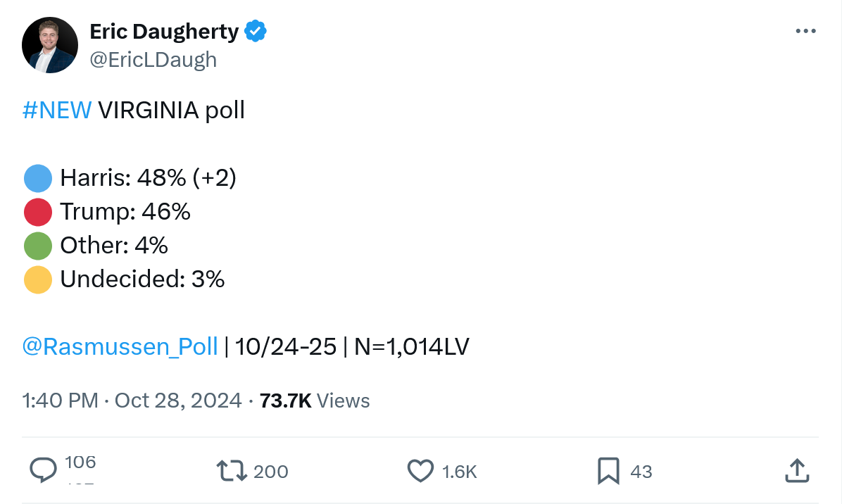Click the red circle next to Trump
Image resolution: width=842 pixels, height=504 pixels.
pos(38,212)
